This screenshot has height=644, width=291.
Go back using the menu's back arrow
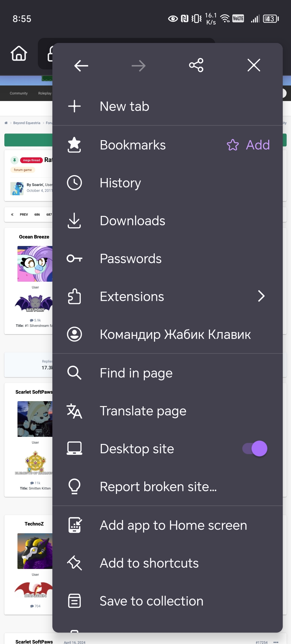tap(81, 66)
